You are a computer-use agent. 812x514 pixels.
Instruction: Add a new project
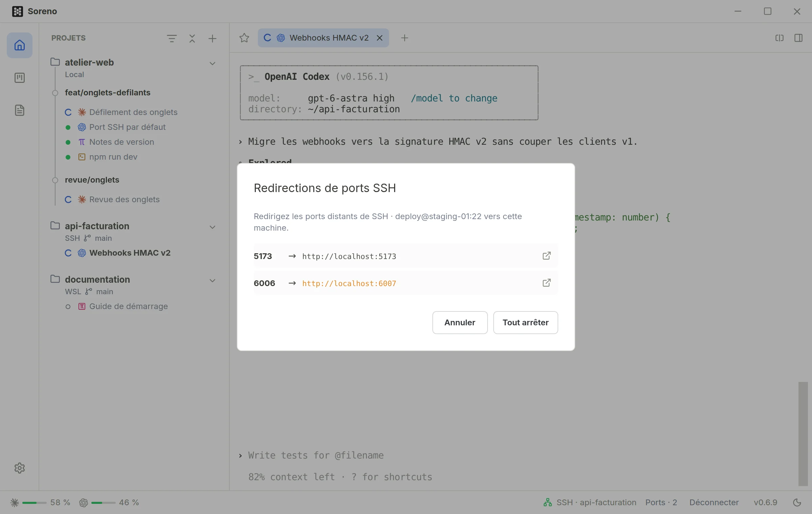(x=212, y=38)
